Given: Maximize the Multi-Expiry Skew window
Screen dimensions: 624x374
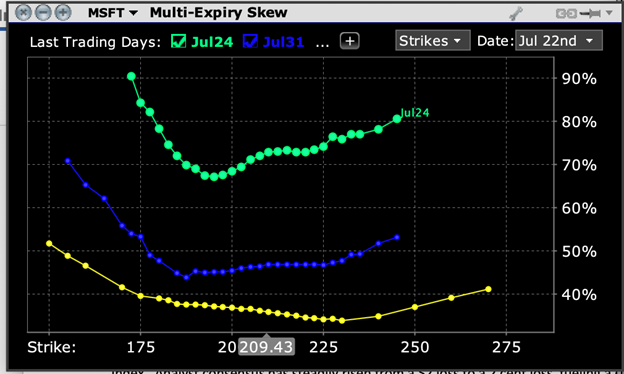Looking at the screenshot, I should pyautogui.click(x=63, y=13).
